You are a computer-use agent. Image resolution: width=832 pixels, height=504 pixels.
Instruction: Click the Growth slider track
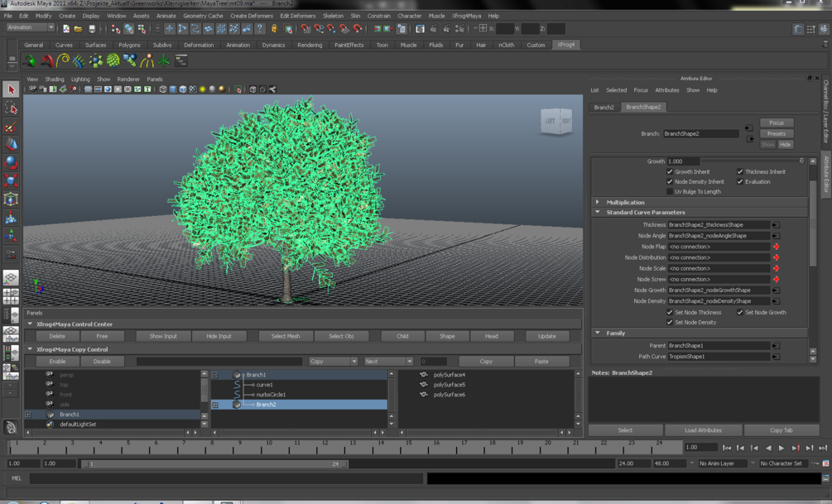click(752, 161)
